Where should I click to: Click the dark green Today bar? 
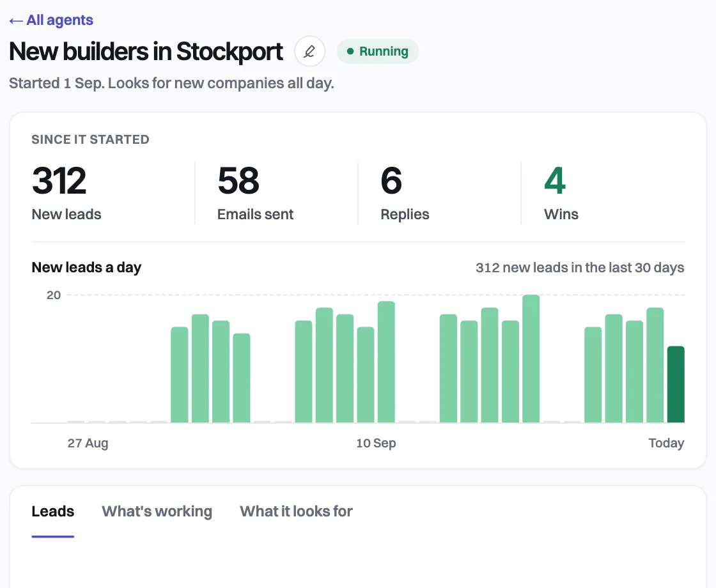[x=676, y=384]
